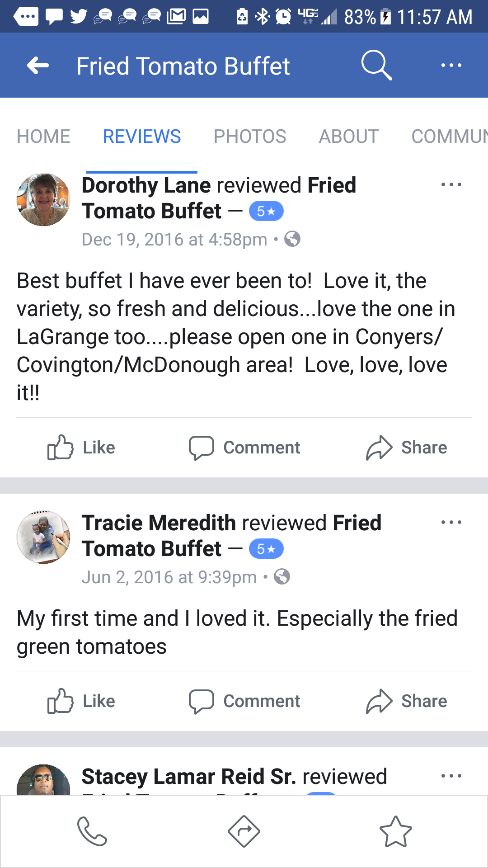Open options for Stacey Lamar Reid's review
488x868 pixels.
[451, 776]
